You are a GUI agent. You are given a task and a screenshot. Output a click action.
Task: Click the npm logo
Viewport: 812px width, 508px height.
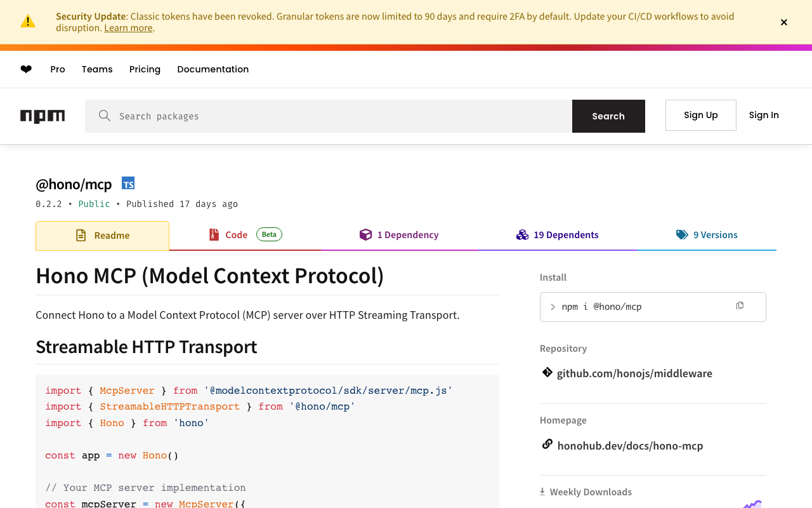tap(43, 116)
